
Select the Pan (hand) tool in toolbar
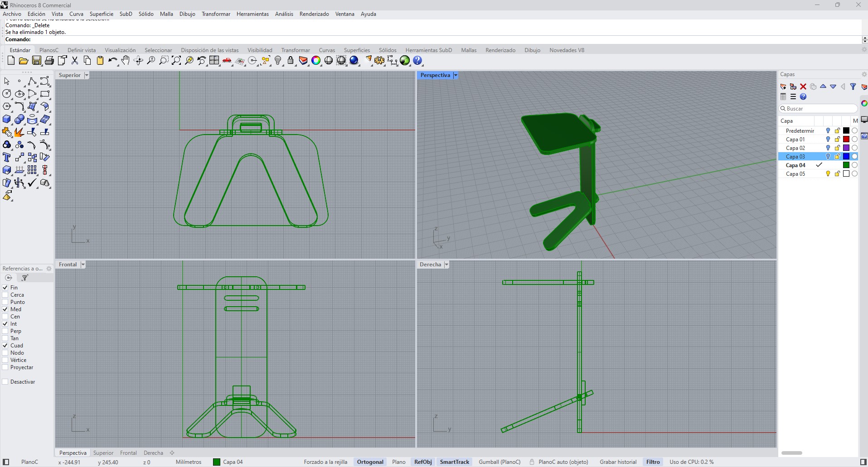126,61
